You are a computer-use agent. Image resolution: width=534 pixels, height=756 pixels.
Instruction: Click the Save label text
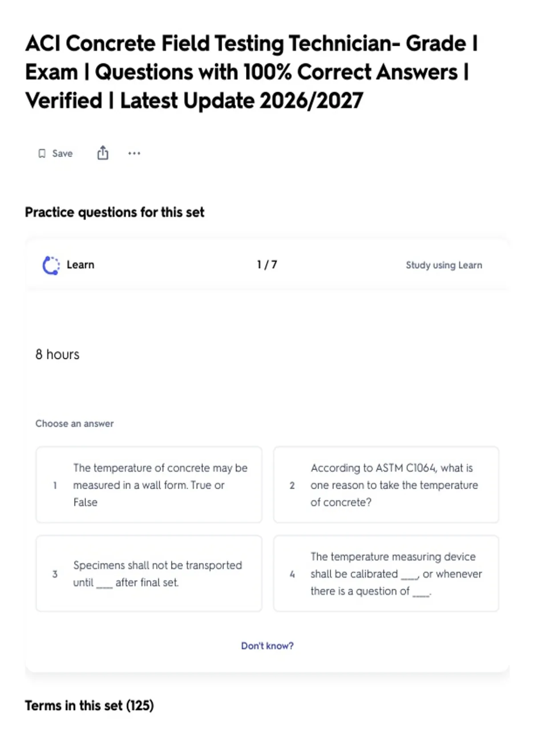[62, 153]
